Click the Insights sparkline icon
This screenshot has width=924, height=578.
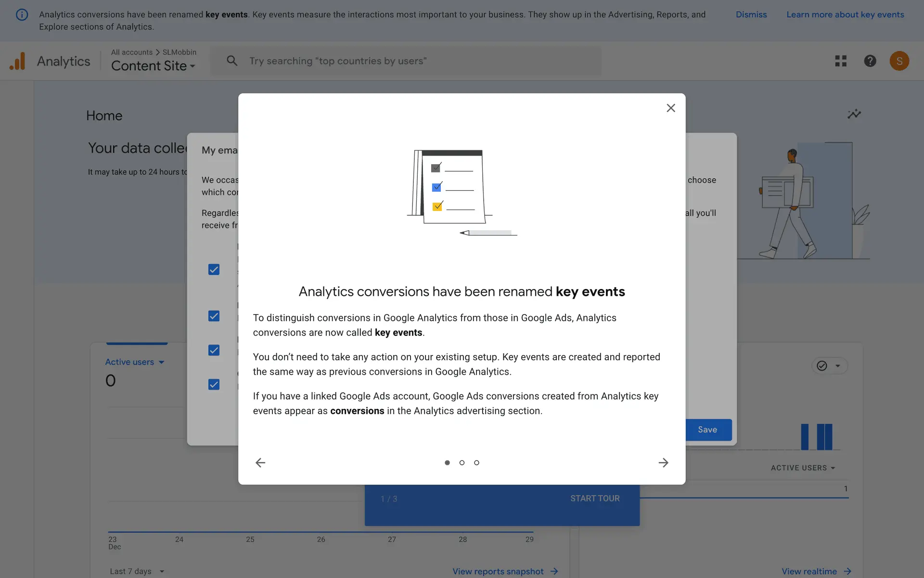[x=854, y=114]
